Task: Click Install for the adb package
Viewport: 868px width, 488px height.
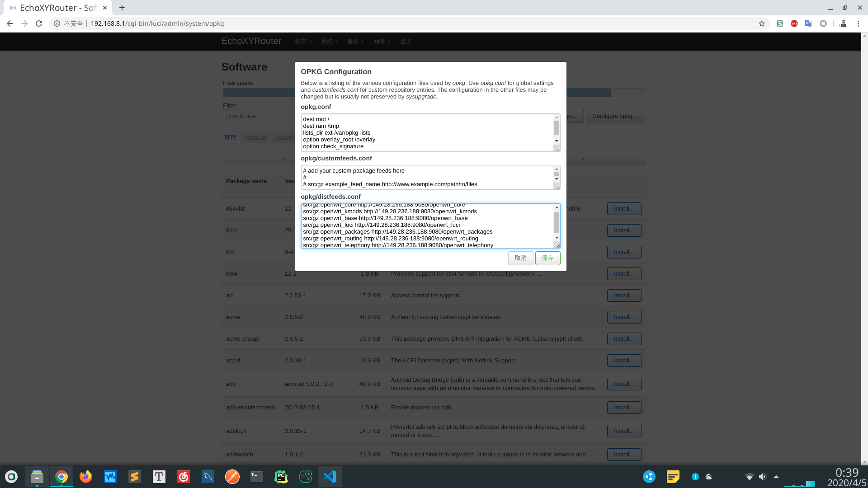Action: click(x=624, y=384)
